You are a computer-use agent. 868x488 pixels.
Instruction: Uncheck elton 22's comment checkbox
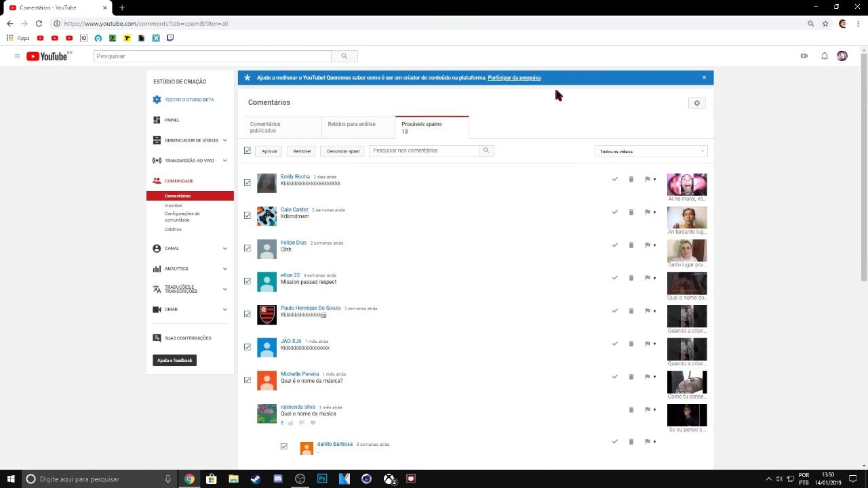pyautogui.click(x=248, y=281)
